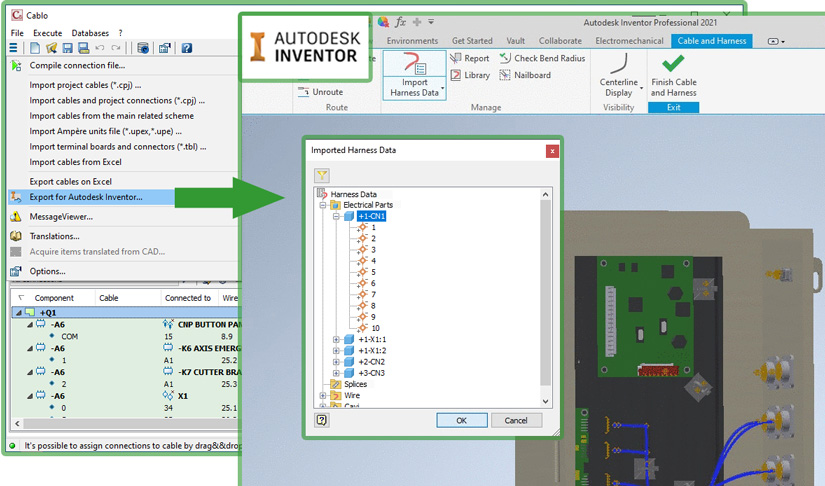
Task: Click OK in Imported Harness Data dialog
Action: point(461,420)
